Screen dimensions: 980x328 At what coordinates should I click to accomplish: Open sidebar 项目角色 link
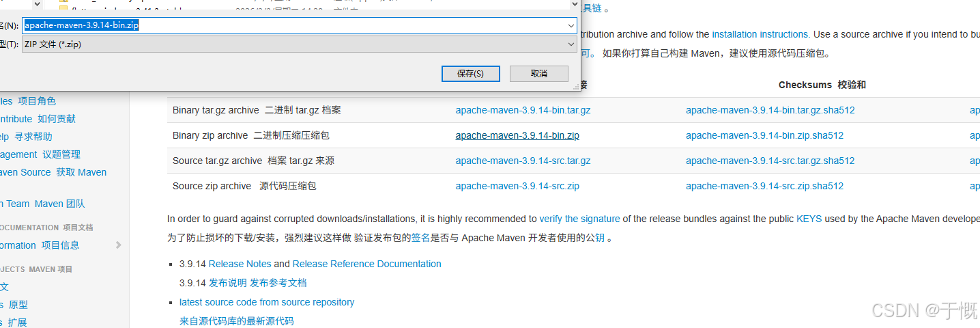pyautogui.click(x=37, y=101)
